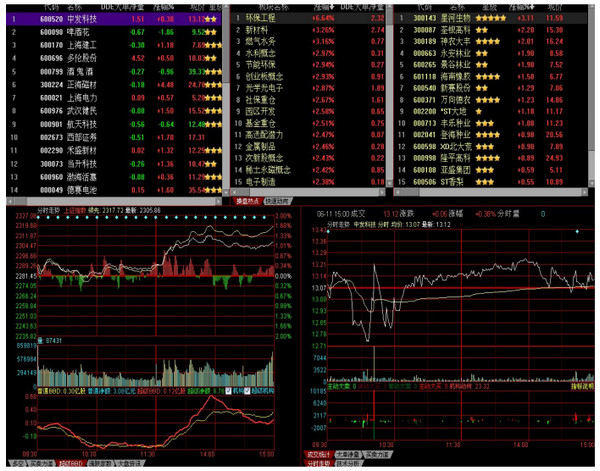Sort left list by DDE大单净量 header
This screenshot has height=471, width=600.
pos(122,8)
